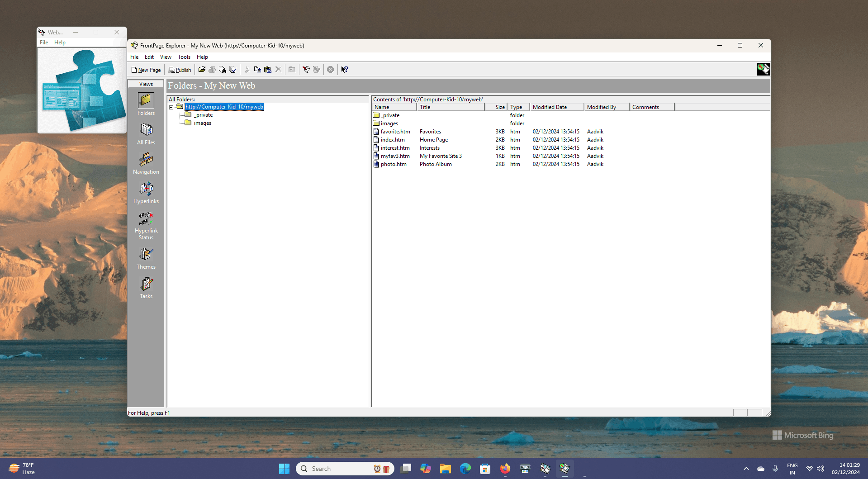The height and width of the screenshot is (479, 868).
Task: Open the Help menu in the Web window
Action: click(x=60, y=43)
